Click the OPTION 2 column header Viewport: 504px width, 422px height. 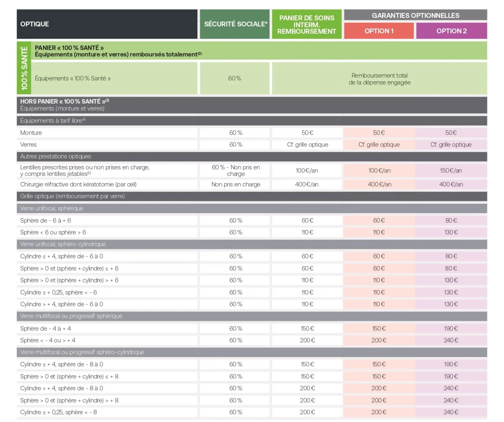click(x=451, y=31)
